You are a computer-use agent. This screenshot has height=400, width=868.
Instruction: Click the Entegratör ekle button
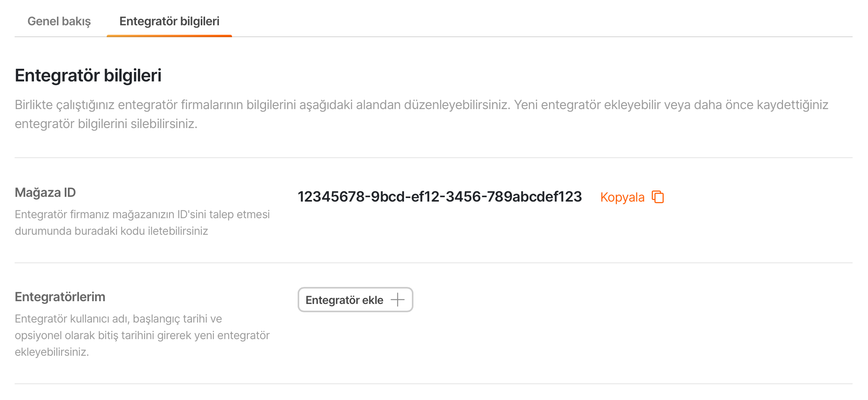tap(355, 300)
